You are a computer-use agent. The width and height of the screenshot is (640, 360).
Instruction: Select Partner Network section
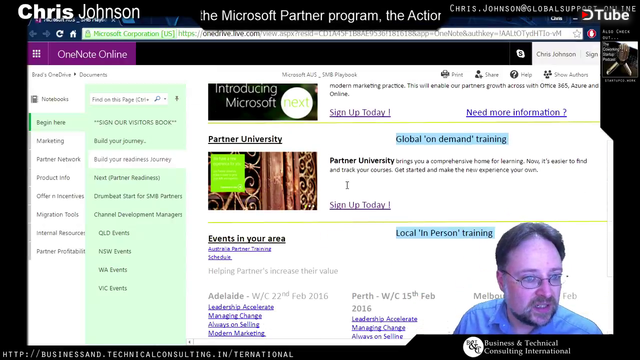pyautogui.click(x=58, y=159)
